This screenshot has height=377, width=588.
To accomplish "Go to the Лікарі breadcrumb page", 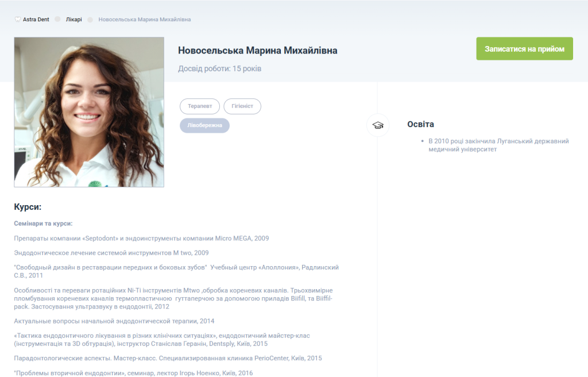I will coord(74,20).
